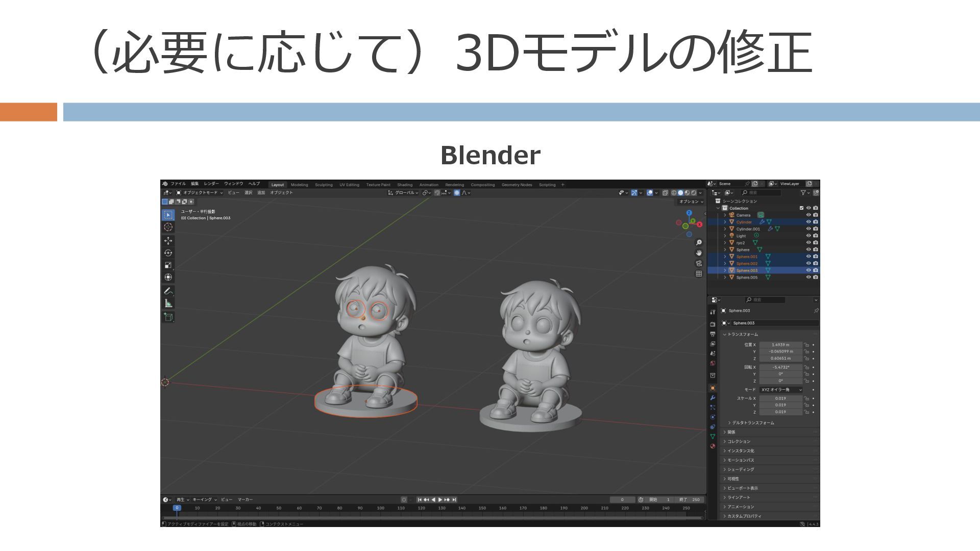Expand the Sphere.005 item in outliner

pyautogui.click(x=725, y=278)
